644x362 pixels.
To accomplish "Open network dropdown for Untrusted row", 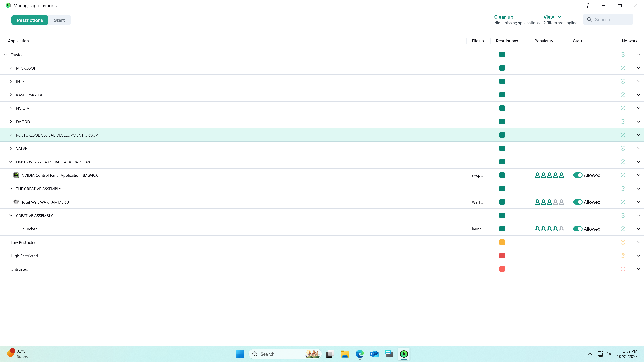I will [638, 269].
